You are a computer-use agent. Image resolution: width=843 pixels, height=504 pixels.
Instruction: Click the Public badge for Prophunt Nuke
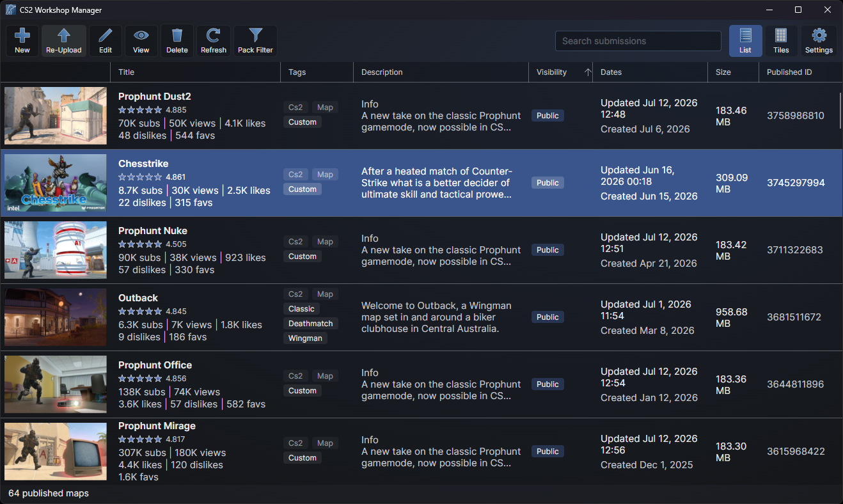(548, 250)
